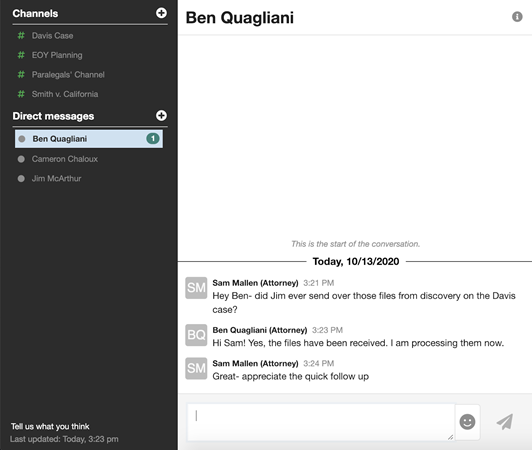Focus the message text input box
The height and width of the screenshot is (450, 532).
321,422
